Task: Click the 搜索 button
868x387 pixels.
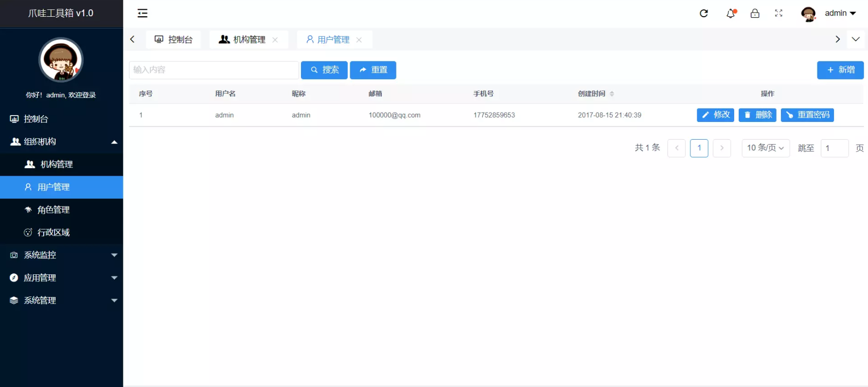Action: point(324,70)
